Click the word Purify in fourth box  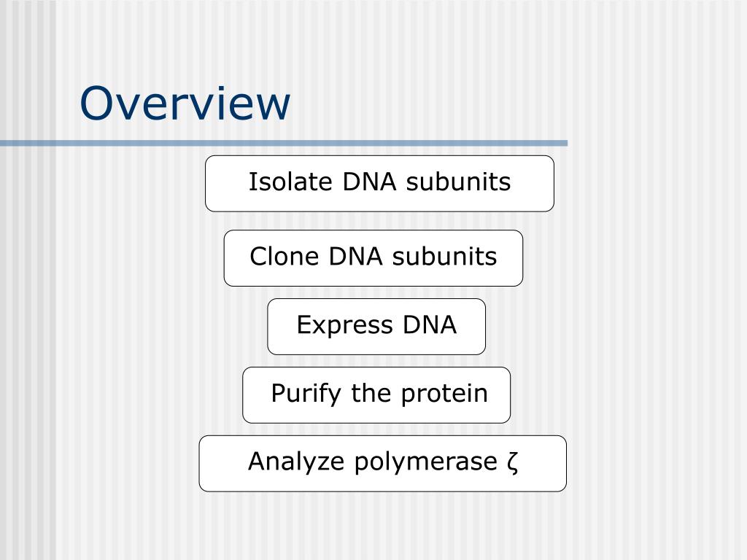point(306,394)
